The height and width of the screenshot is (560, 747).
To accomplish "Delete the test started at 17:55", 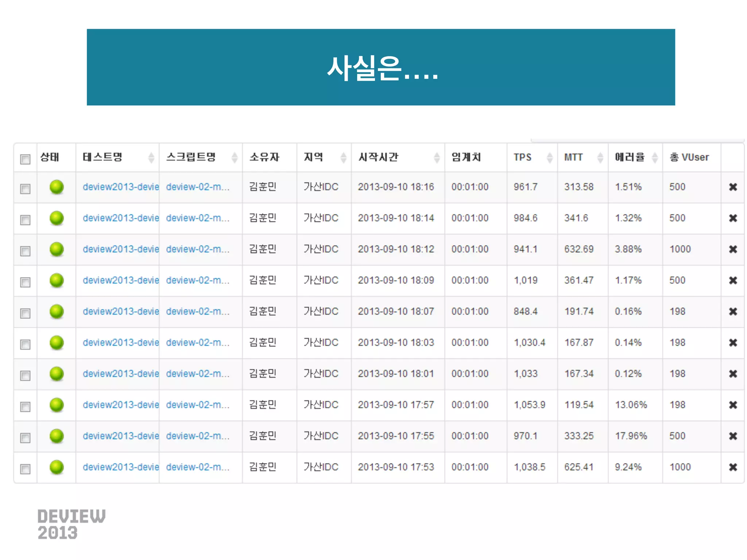I will tap(733, 436).
